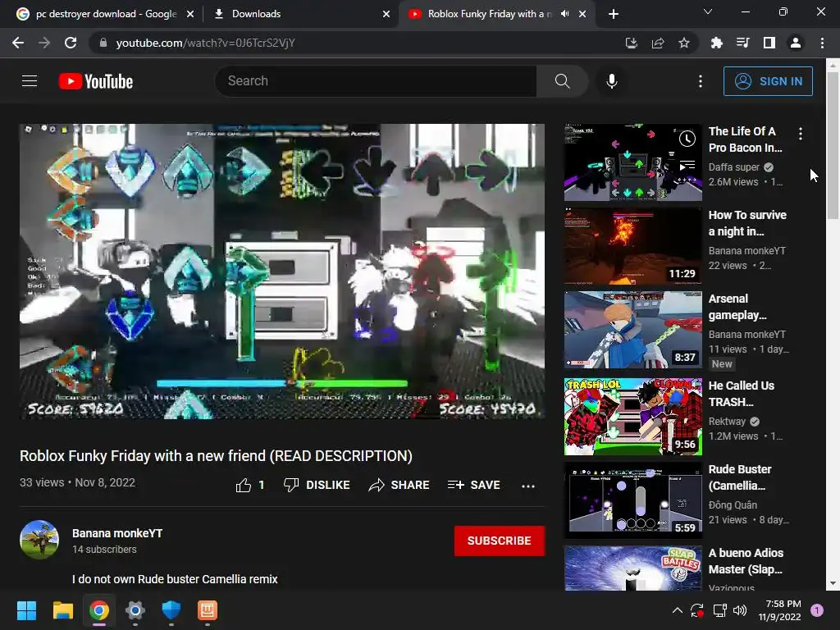Start voice search with the microphone
This screenshot has height=630, width=840.
[611, 81]
